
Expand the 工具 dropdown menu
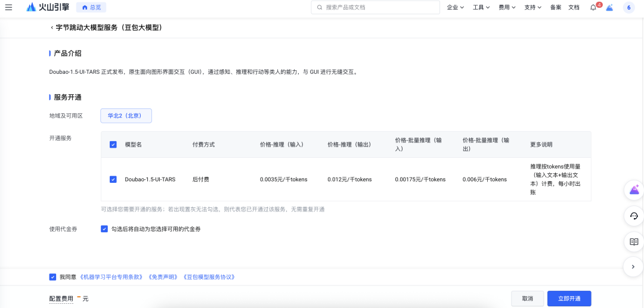point(481,7)
